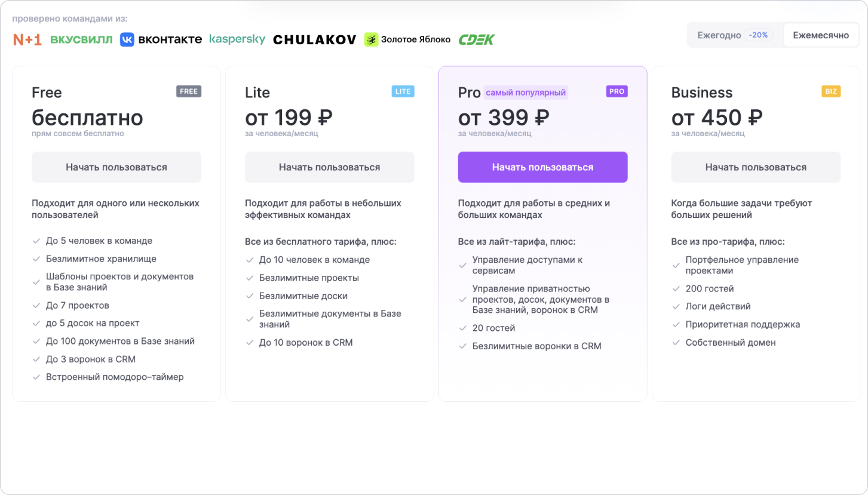
Task: Click the purple Pro Начать пользоваться button
Action: [543, 167]
